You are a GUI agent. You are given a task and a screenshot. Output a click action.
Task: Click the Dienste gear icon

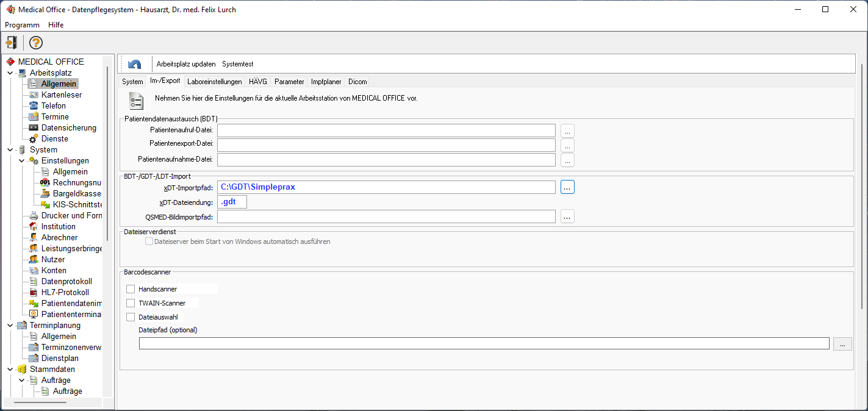34,138
